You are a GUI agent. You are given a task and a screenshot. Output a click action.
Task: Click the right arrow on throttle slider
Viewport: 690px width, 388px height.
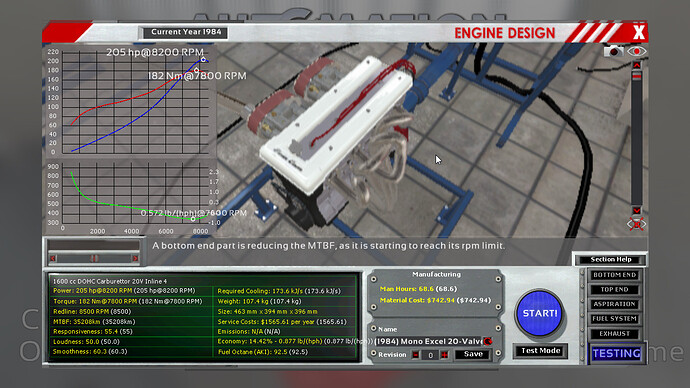coord(136,258)
